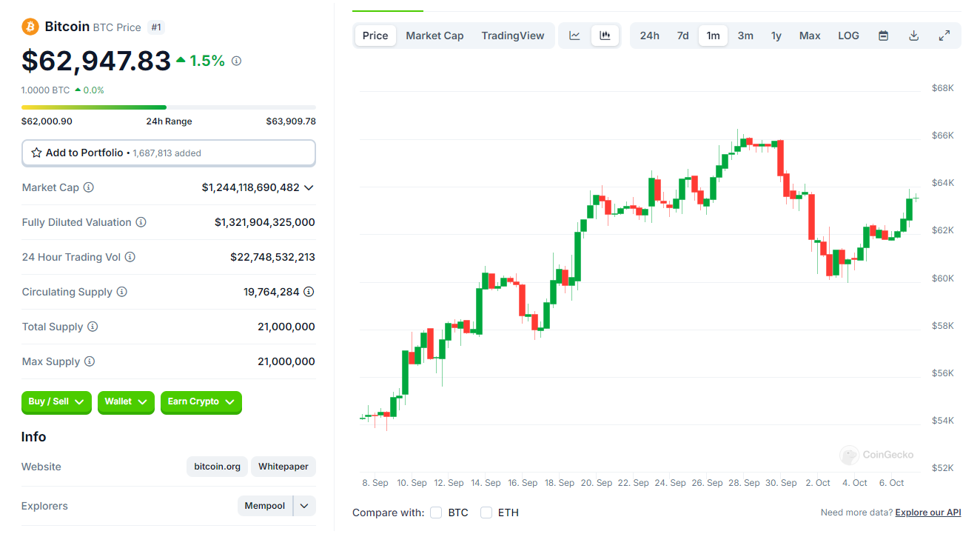
Task: Enable the BTC compare checkbox
Action: [436, 513]
